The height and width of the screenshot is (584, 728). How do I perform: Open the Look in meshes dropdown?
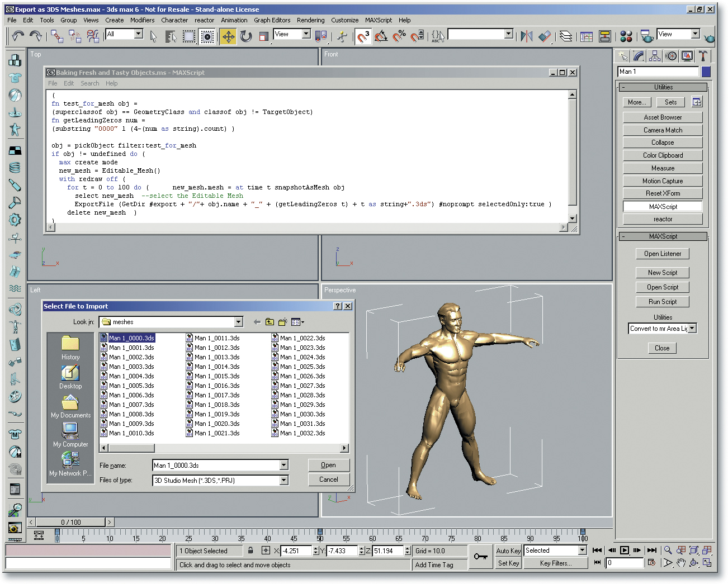(x=239, y=322)
